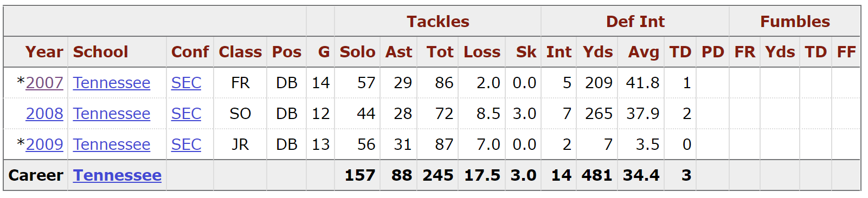Click Tennessee link in 2009 row

pyautogui.click(x=112, y=144)
